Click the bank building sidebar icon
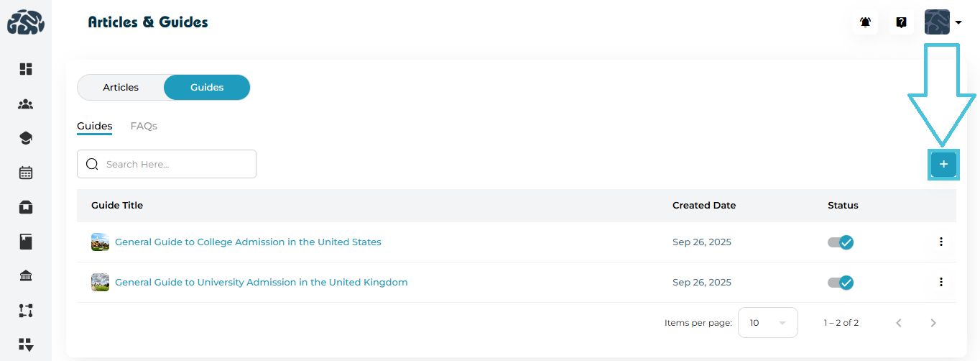This screenshot has height=361, width=980. [26, 276]
